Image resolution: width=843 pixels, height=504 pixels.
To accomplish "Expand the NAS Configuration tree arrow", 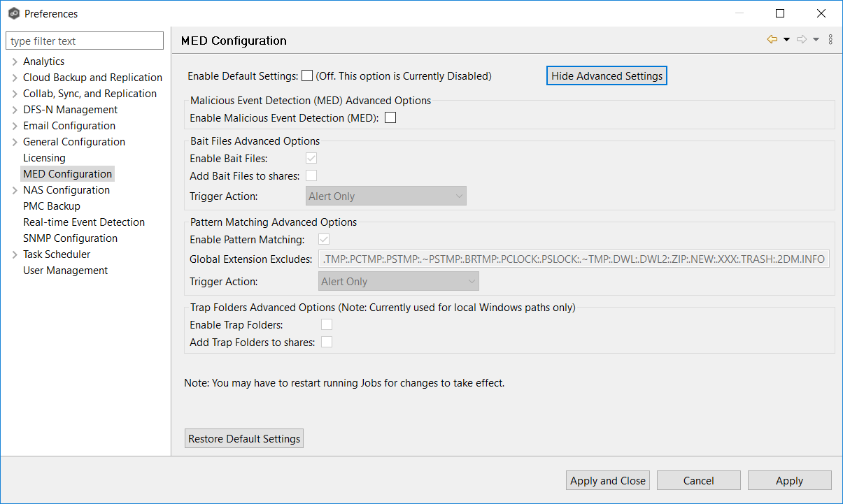I will point(15,190).
